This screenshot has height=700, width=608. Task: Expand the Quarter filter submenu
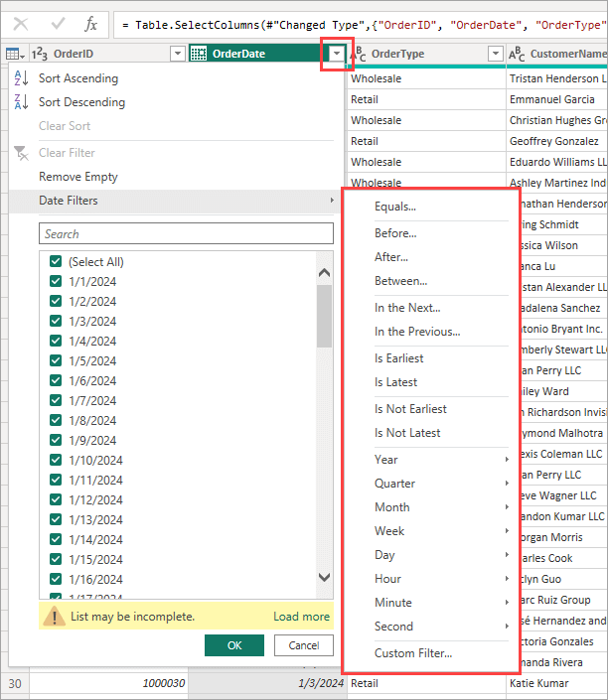pos(441,483)
